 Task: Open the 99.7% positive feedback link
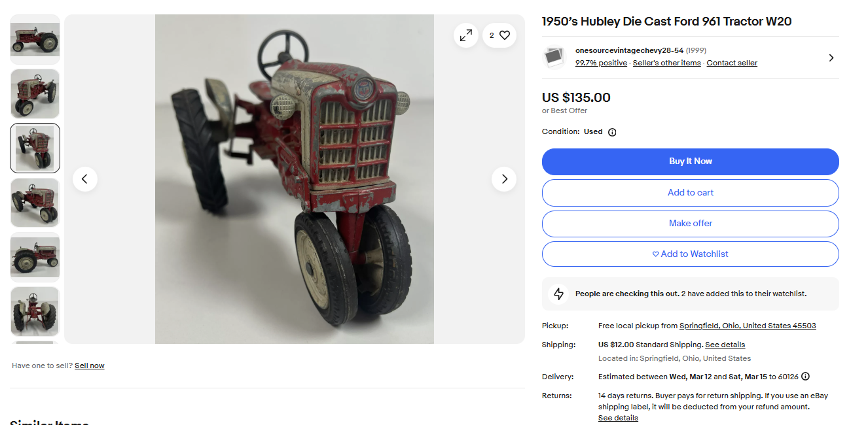tap(601, 63)
